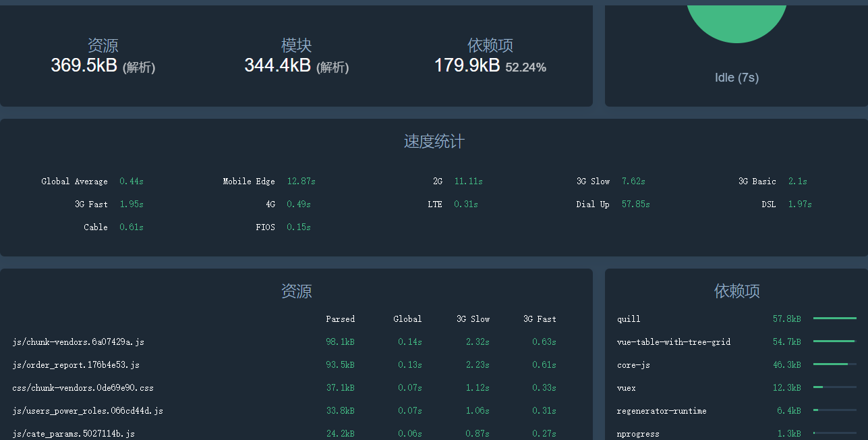Select the Mobile Edge 12.87s value
The width and height of the screenshot is (868, 440).
tap(301, 182)
